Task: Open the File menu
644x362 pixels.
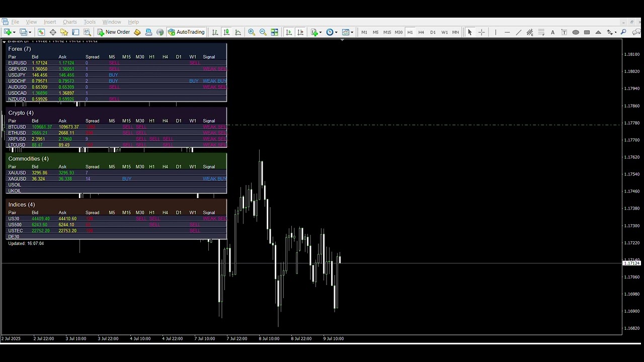Action: 15,22
